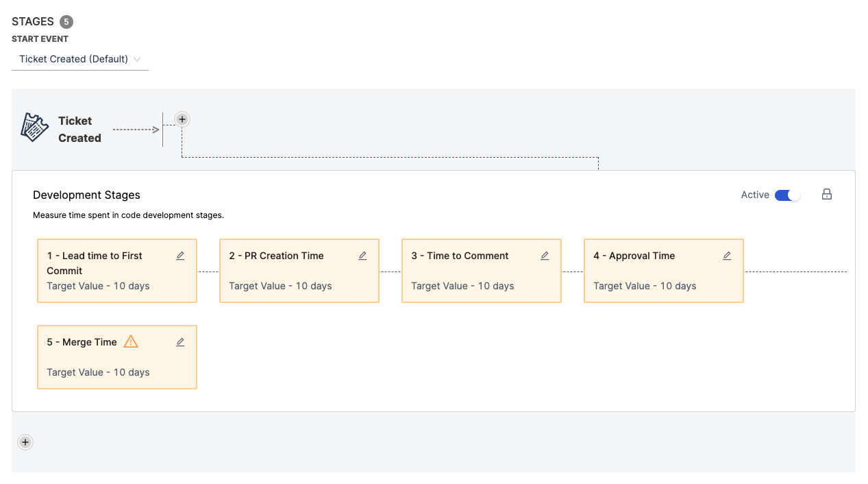The width and height of the screenshot is (868, 484).
Task: Toggle Development Stages Active switch
Action: pos(787,195)
